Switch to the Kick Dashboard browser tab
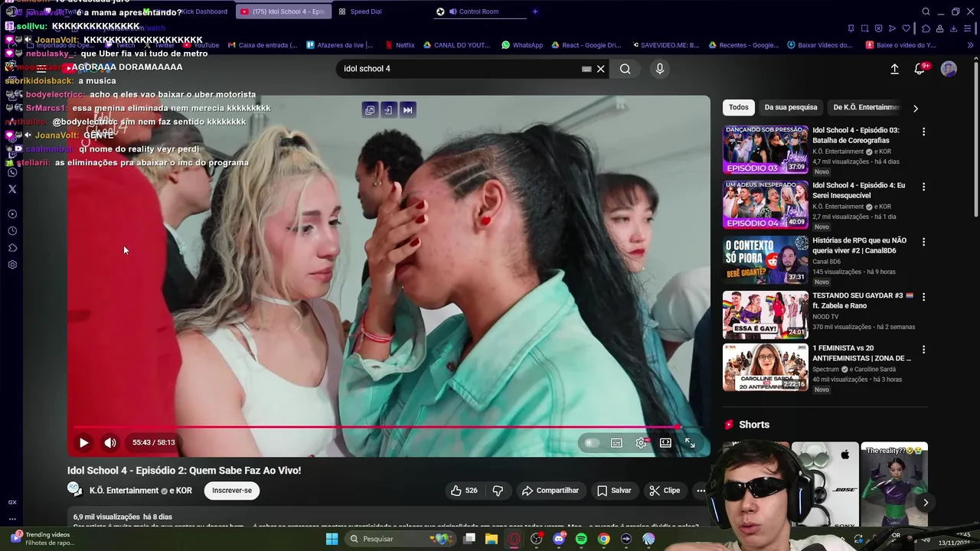980x551 pixels. (204, 11)
